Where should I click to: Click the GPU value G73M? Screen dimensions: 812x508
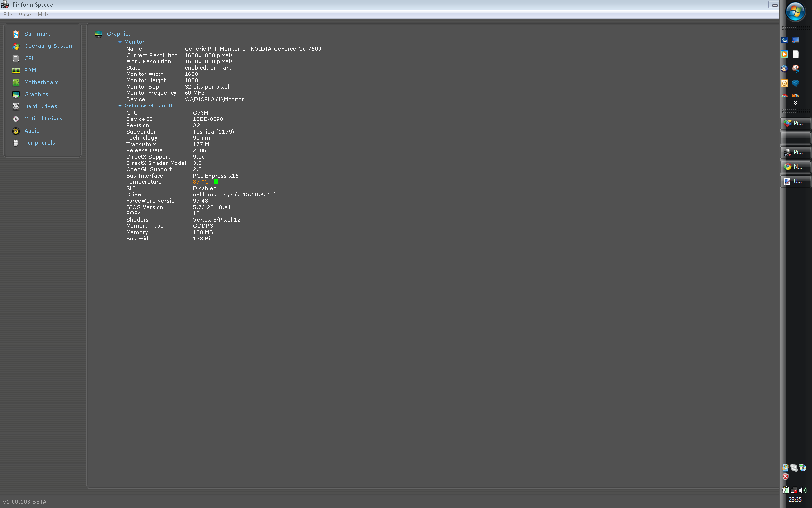(x=201, y=113)
